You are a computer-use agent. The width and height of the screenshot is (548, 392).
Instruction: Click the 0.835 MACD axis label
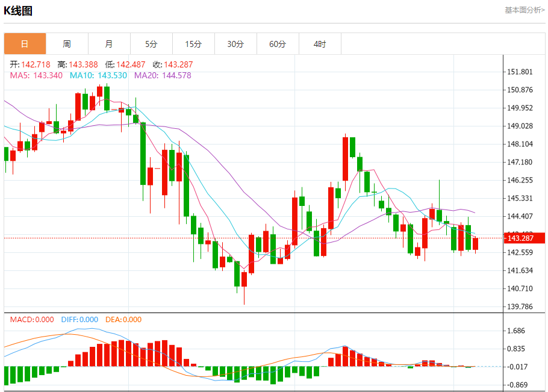tap(516, 349)
